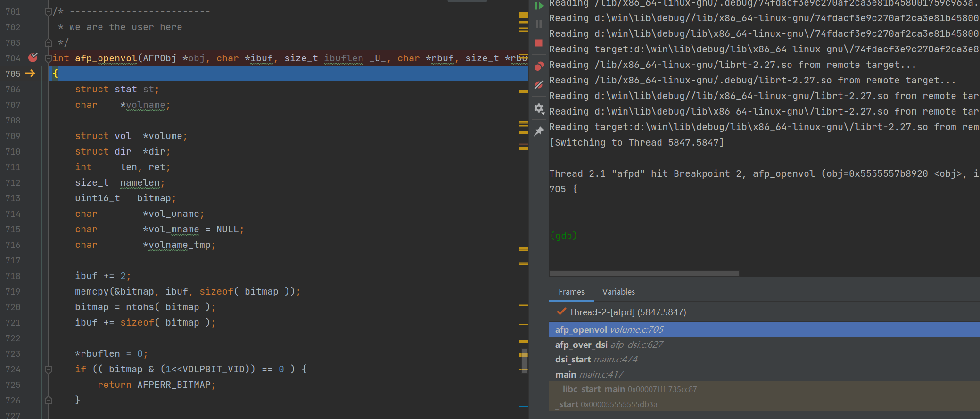The height and width of the screenshot is (419, 980).
Task: Select the _start 0x000055555555db3a frame
Action: pos(765,404)
